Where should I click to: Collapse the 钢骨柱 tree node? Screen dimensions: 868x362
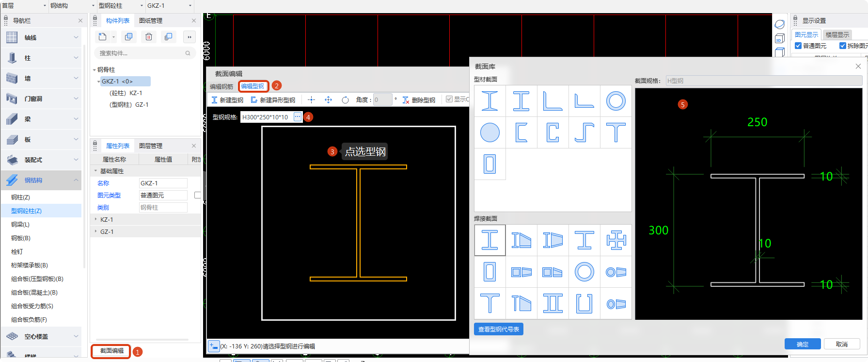point(94,70)
